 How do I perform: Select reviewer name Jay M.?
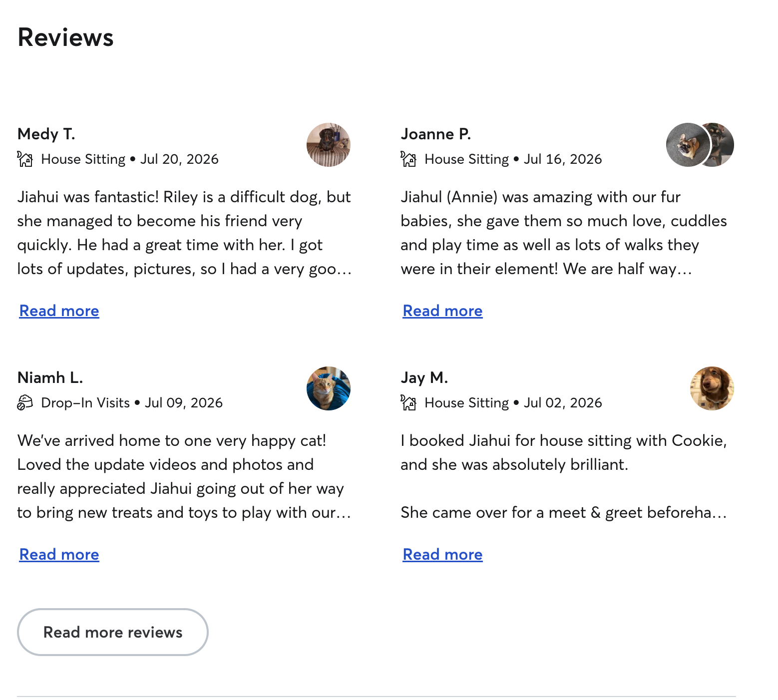(424, 377)
